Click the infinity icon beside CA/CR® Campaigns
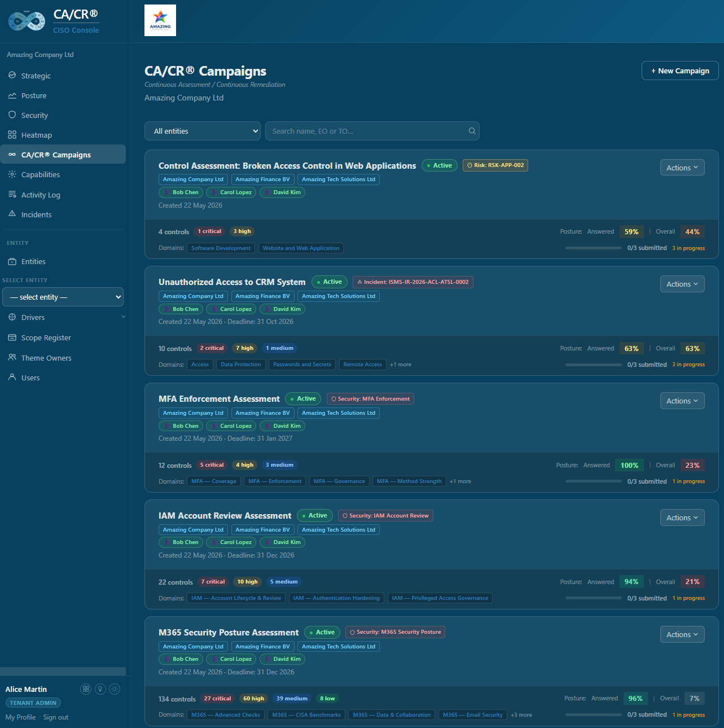724x728 pixels. click(x=12, y=155)
